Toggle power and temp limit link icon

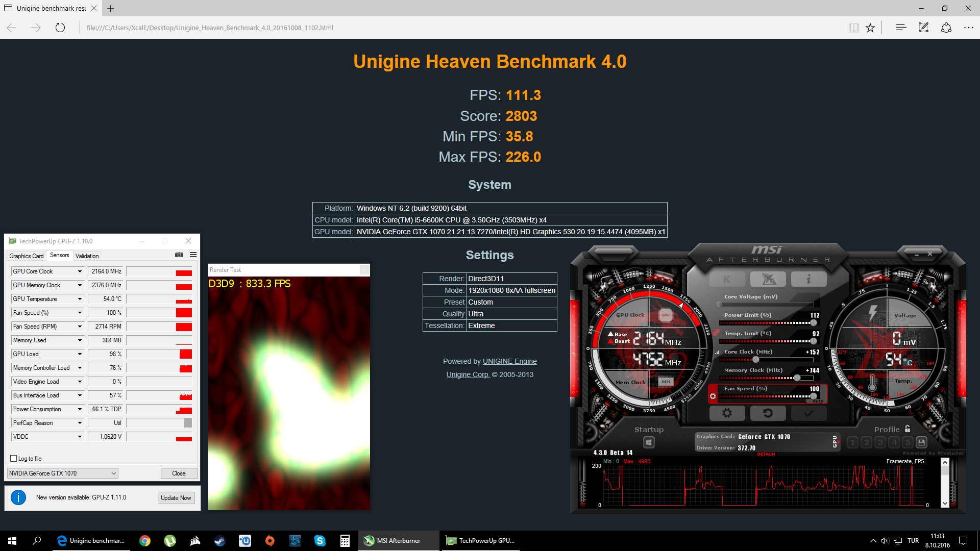(x=716, y=333)
